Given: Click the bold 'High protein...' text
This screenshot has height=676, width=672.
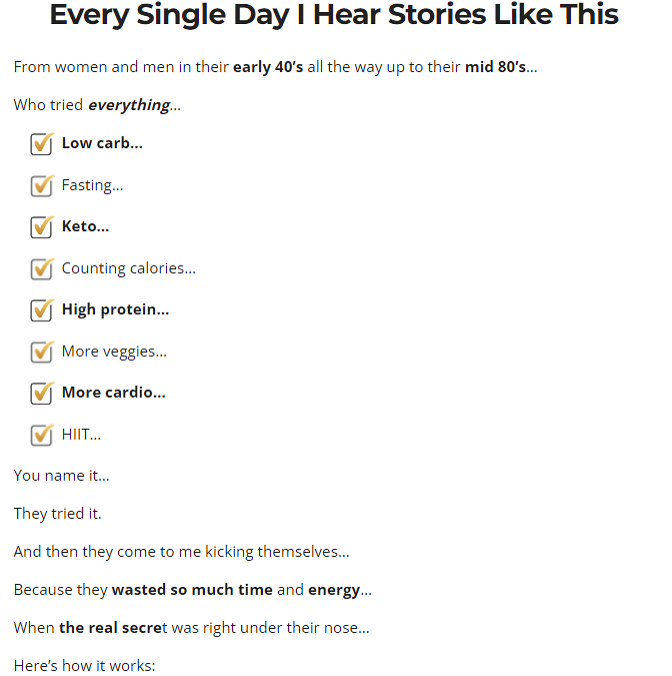Looking at the screenshot, I should pyautogui.click(x=116, y=310).
